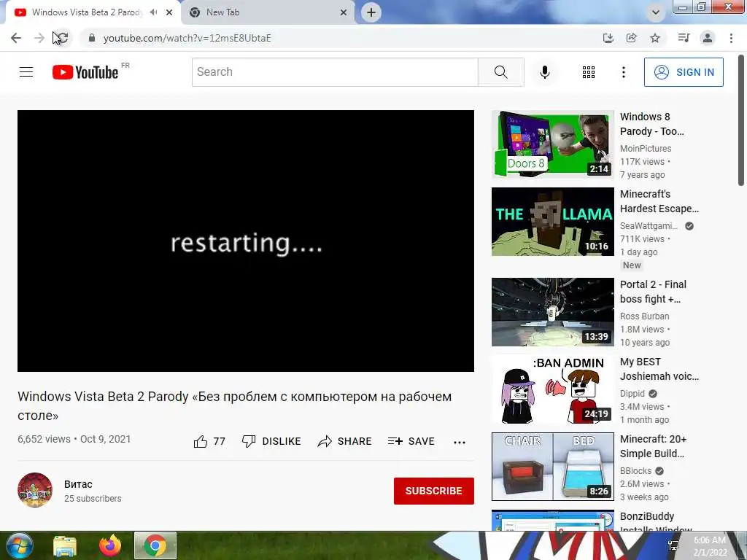This screenshot has width=747, height=560.
Task: View site info via lock icon
Action: [x=92, y=38]
